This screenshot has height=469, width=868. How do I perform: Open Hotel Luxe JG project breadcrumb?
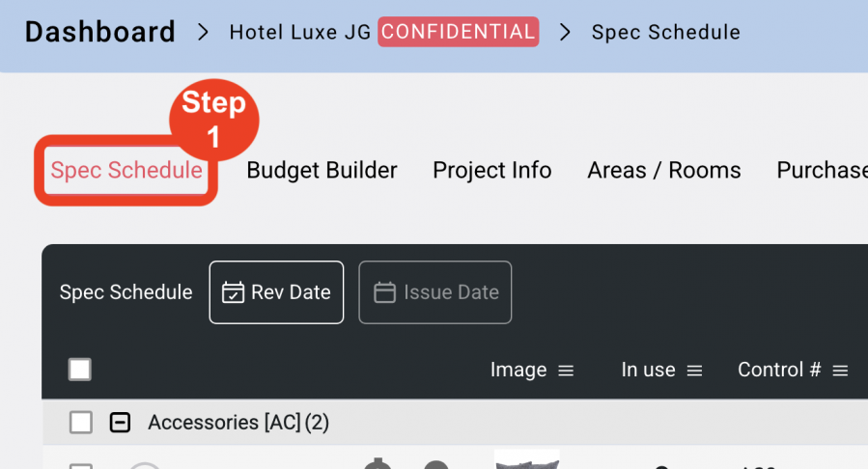[x=300, y=32]
